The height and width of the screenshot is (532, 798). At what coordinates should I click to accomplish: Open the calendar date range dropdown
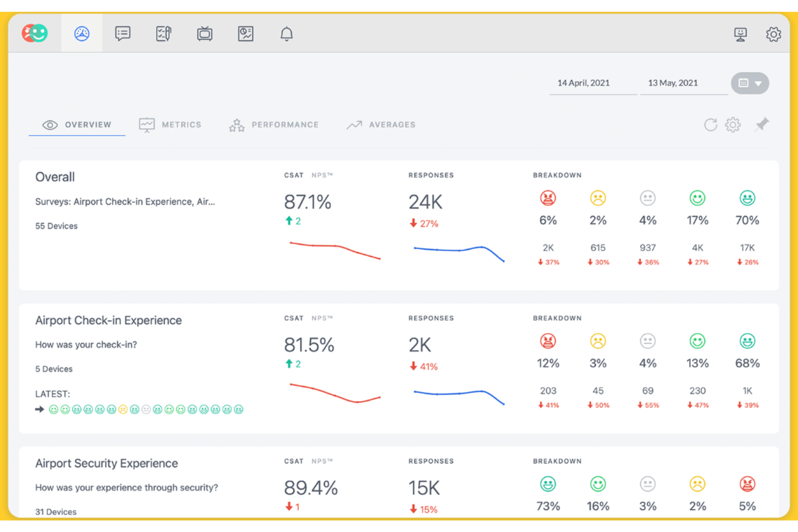click(x=749, y=83)
